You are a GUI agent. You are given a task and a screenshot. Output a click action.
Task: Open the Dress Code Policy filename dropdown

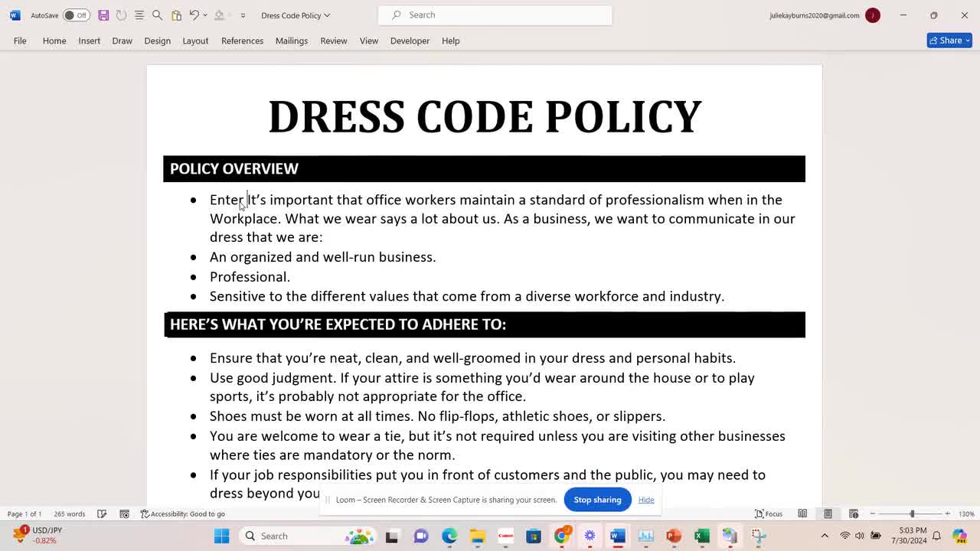pos(296,15)
